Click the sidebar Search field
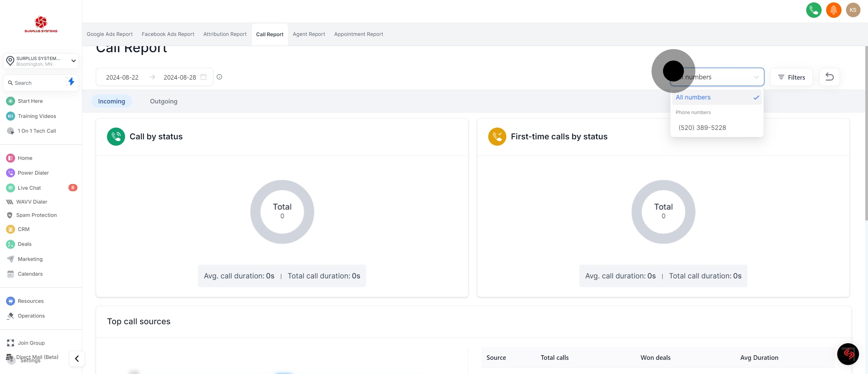The image size is (868, 374). point(35,83)
